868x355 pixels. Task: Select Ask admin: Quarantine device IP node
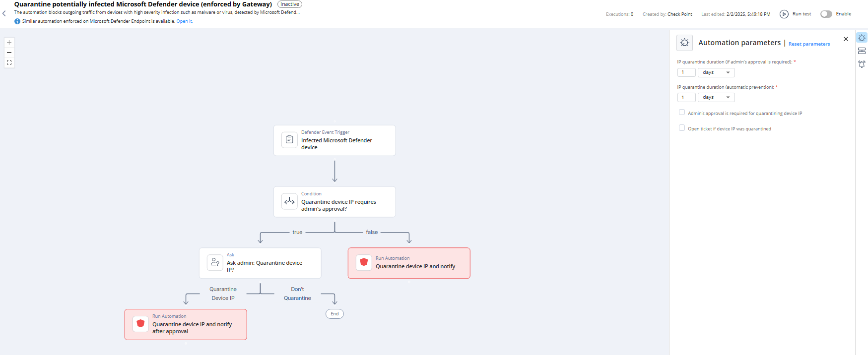[260, 263]
